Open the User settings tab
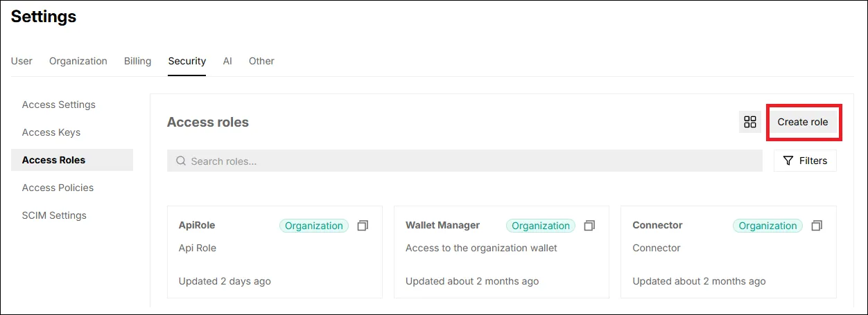 [21, 61]
